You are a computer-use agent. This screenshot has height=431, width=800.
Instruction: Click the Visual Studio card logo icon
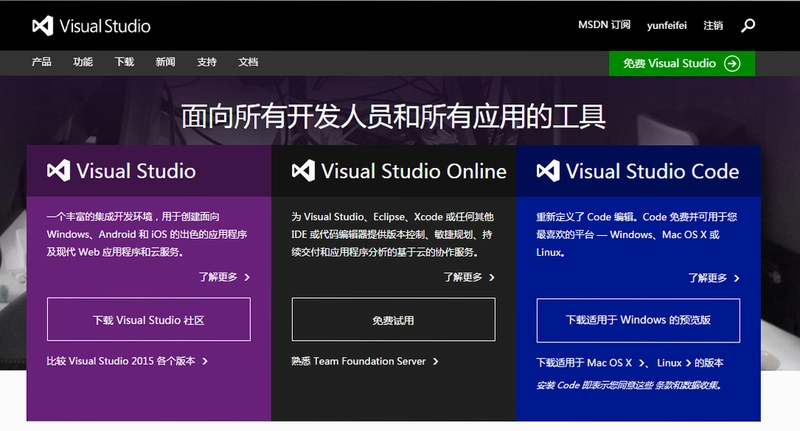(x=59, y=171)
